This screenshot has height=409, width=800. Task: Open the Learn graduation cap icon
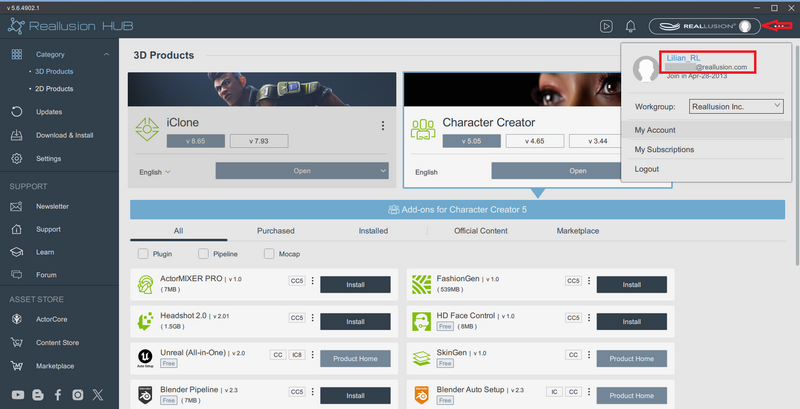[16, 252]
